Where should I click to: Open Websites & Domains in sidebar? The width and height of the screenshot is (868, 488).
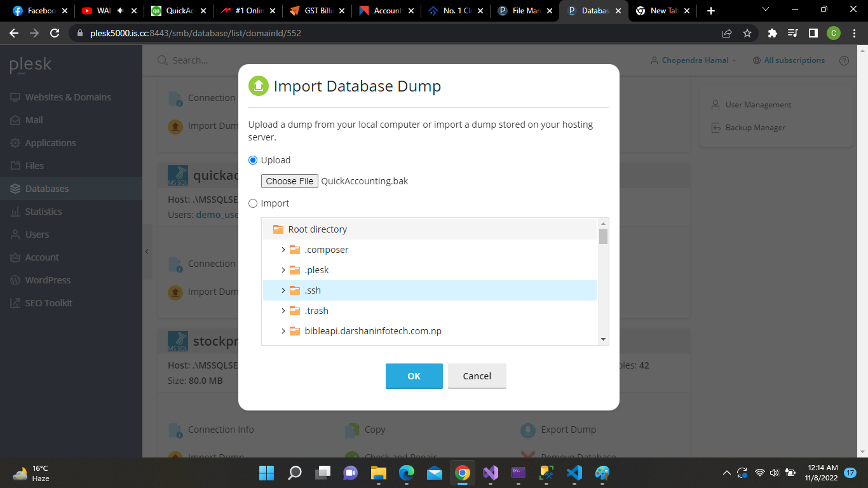pos(67,97)
